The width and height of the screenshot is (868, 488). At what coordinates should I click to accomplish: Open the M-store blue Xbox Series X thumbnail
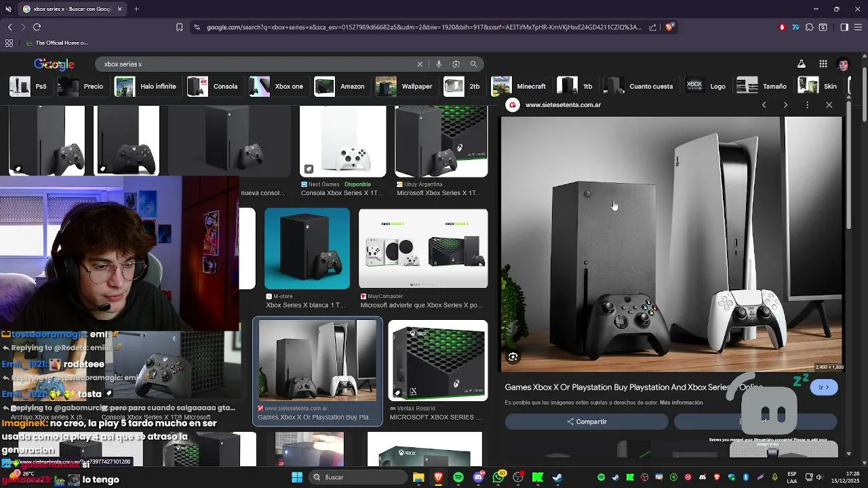pyautogui.click(x=307, y=249)
